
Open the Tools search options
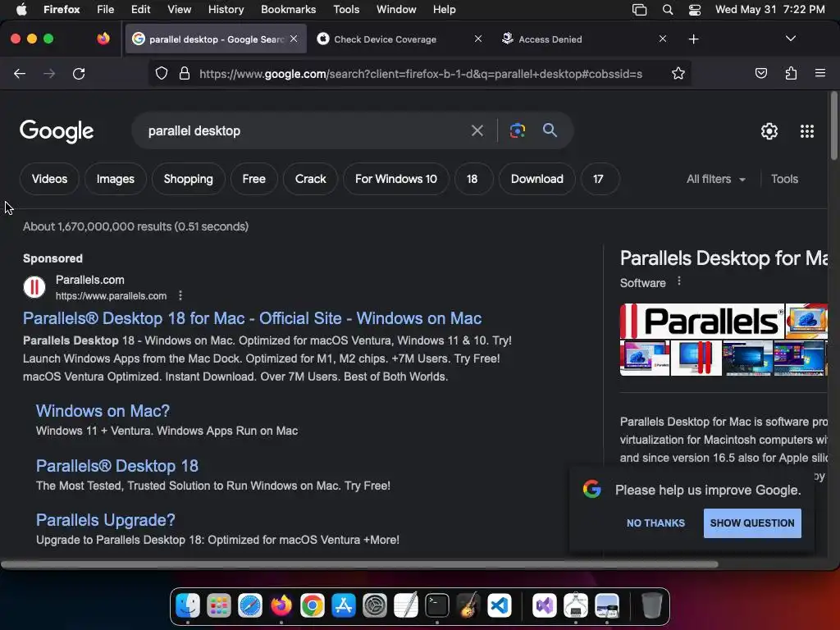pyautogui.click(x=784, y=179)
